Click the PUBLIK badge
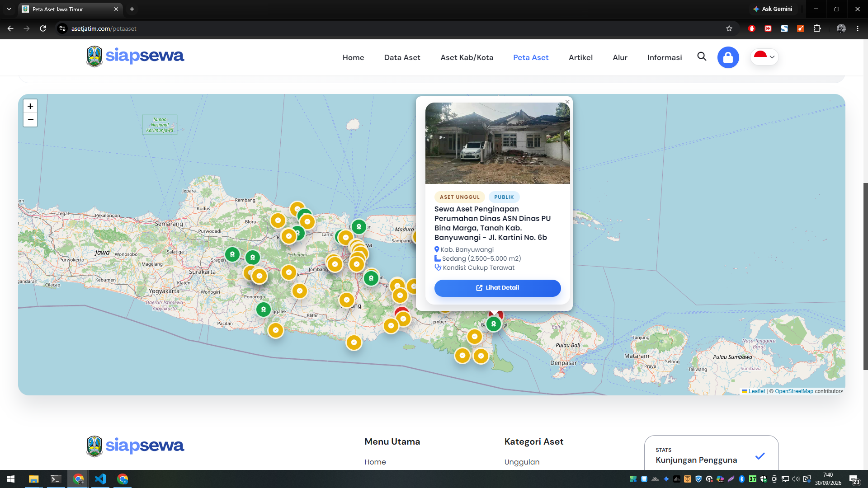The width and height of the screenshot is (868, 488). (504, 197)
